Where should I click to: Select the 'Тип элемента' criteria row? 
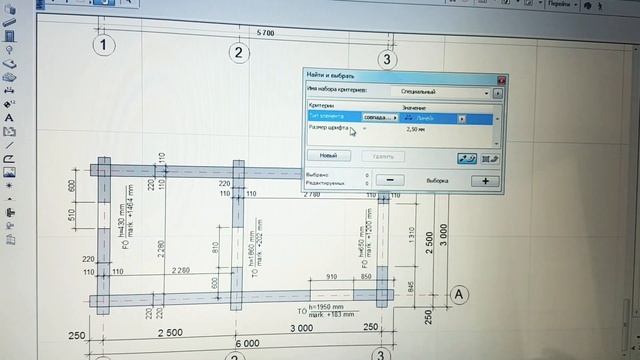(x=400, y=118)
